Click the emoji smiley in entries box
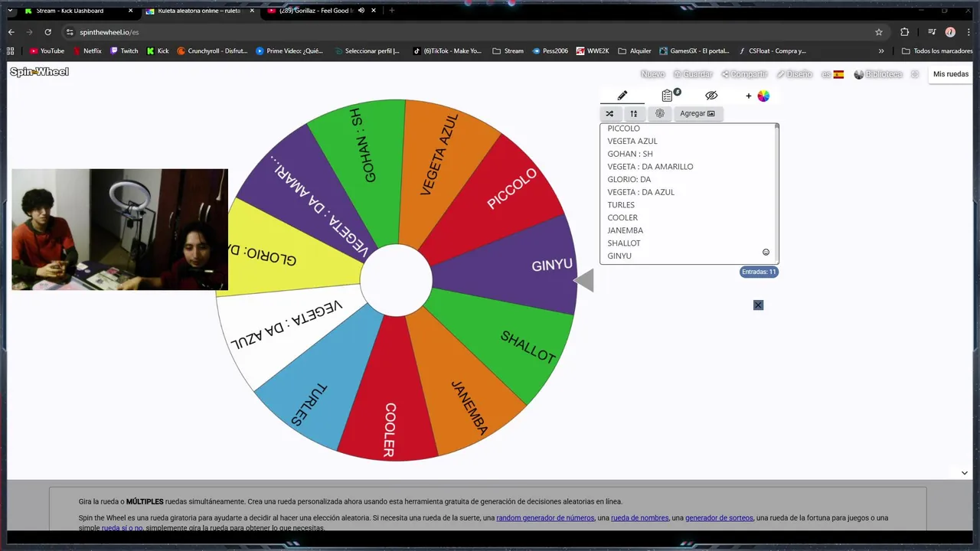The image size is (980, 551). [x=766, y=252]
